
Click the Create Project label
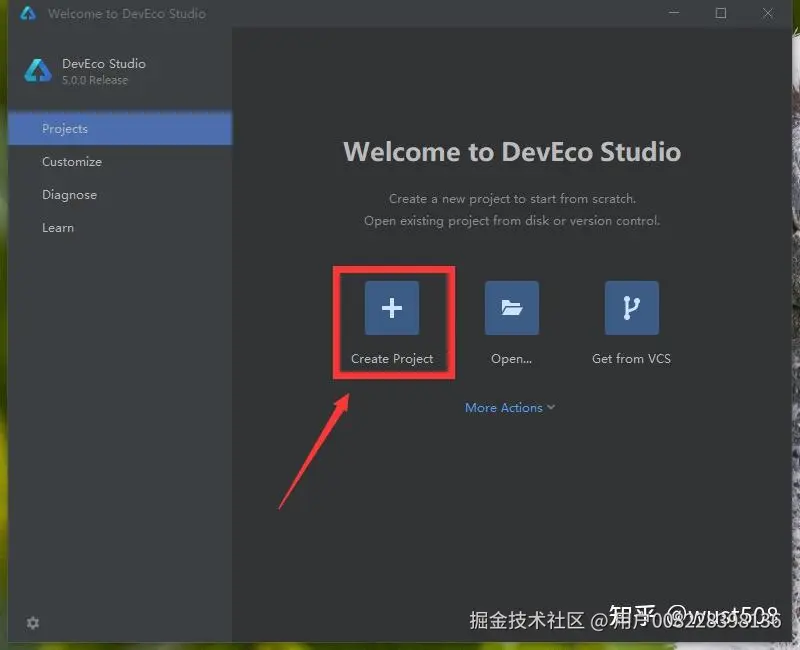point(392,359)
